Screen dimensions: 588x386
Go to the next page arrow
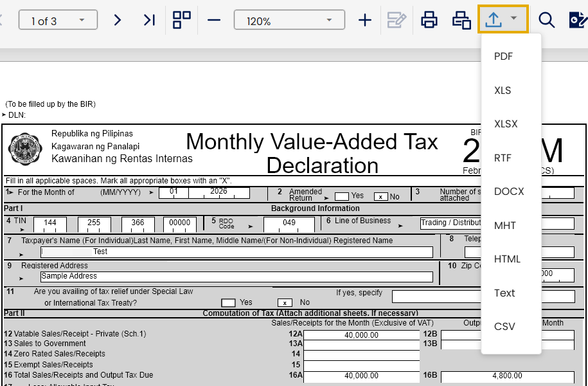tap(118, 20)
